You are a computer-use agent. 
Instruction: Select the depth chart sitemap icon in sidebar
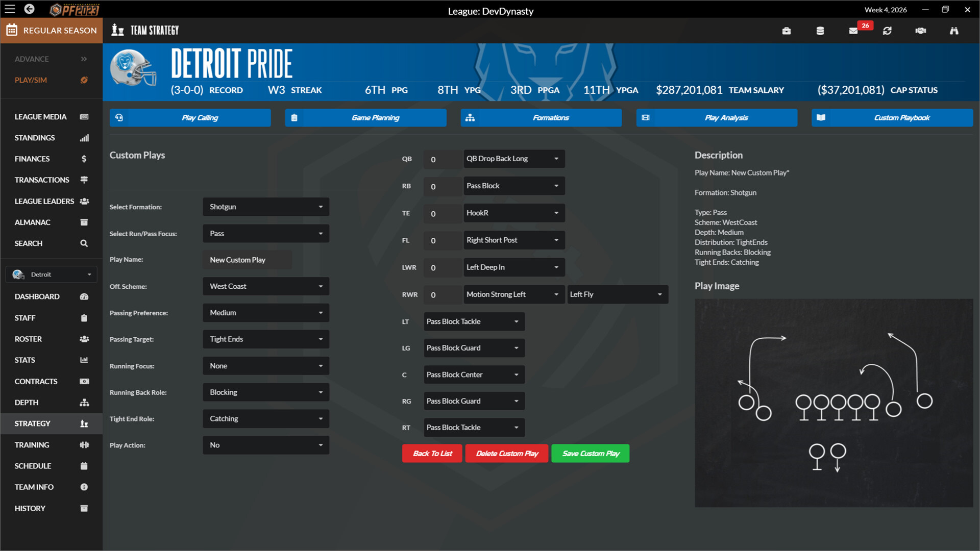click(84, 403)
